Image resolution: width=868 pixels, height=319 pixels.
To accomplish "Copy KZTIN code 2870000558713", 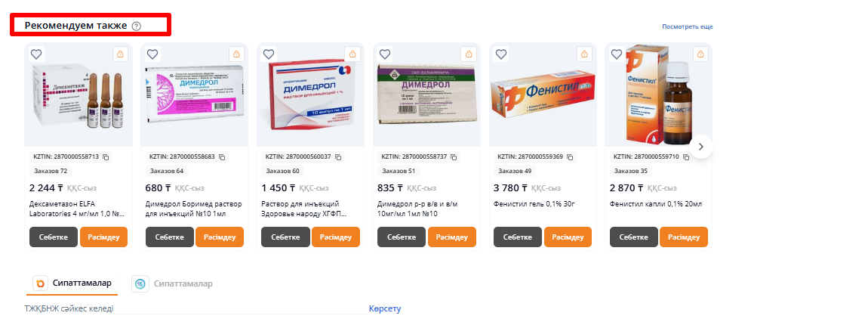I will tap(106, 157).
